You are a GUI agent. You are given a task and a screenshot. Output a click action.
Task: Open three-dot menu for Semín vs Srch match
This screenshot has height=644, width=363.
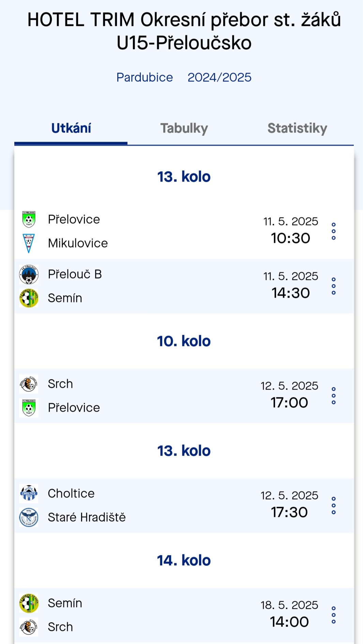pyautogui.click(x=333, y=615)
